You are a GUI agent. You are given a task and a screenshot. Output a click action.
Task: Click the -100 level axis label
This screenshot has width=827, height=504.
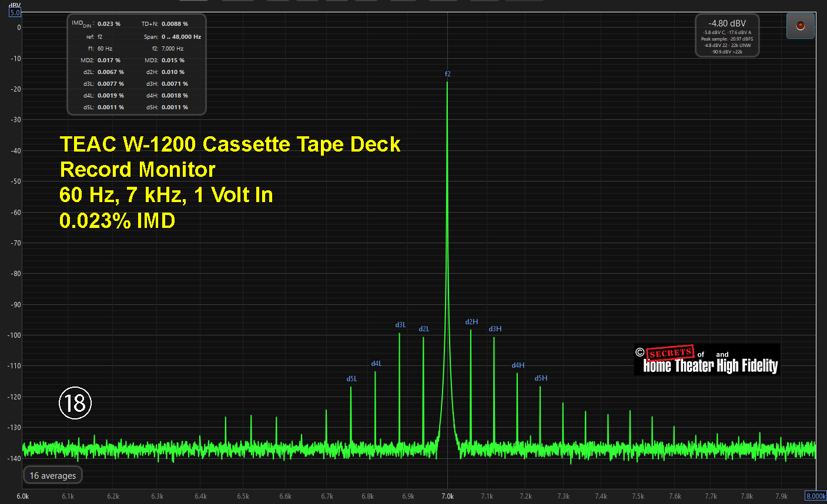(14, 335)
